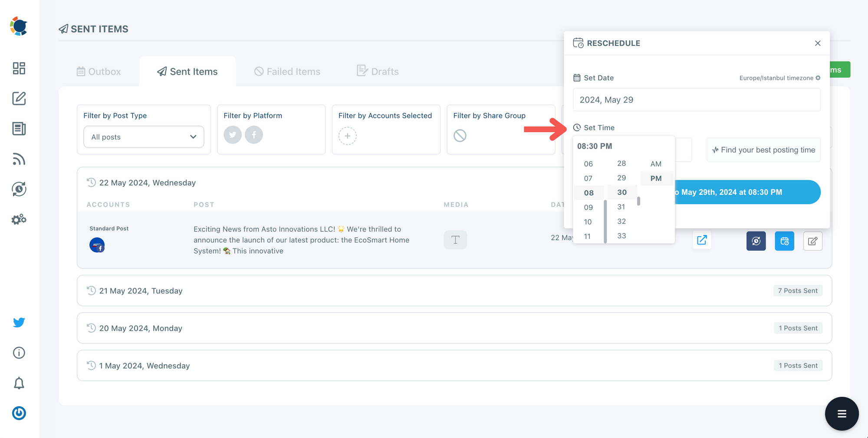868x438 pixels.
Task: Click the share group filter icon
Action: click(460, 136)
